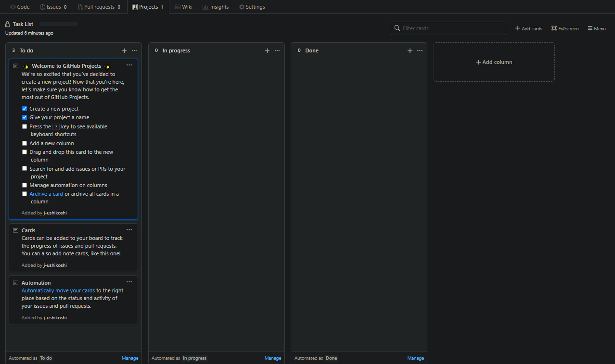Focus the Filter cards input field
Screen dimensions: 615x364
(x=448, y=28)
